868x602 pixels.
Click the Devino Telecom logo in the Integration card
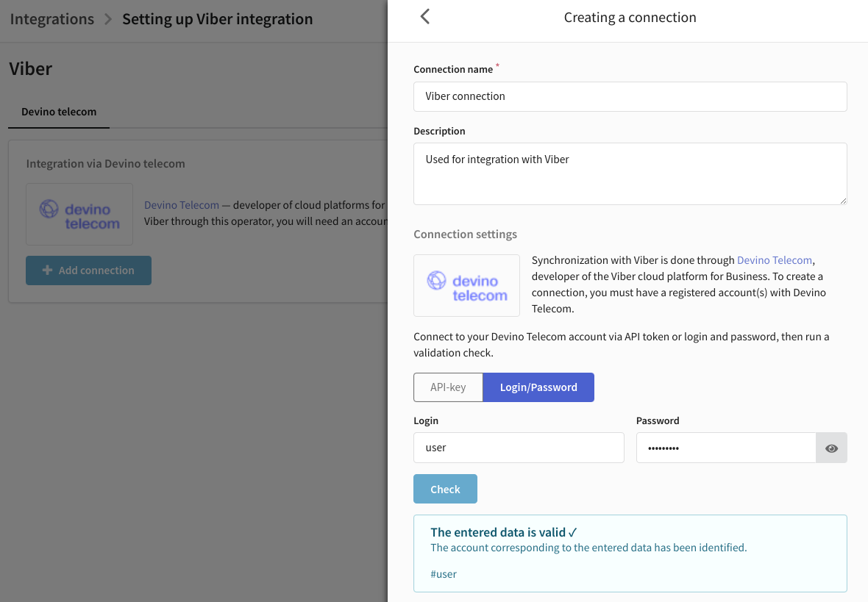pos(79,214)
